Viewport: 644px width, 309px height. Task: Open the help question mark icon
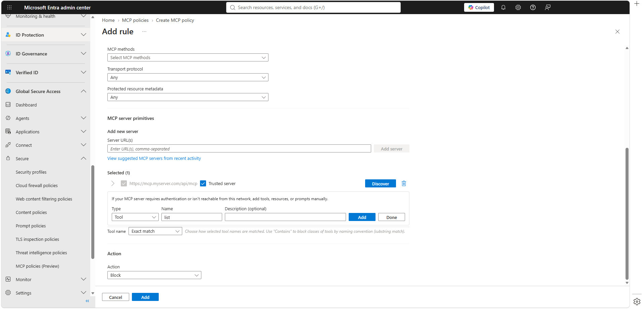click(533, 7)
